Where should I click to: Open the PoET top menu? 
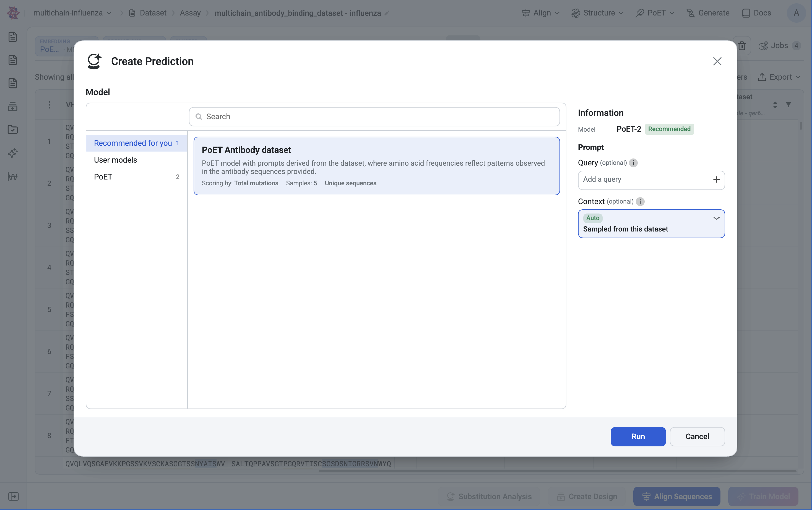click(x=655, y=13)
